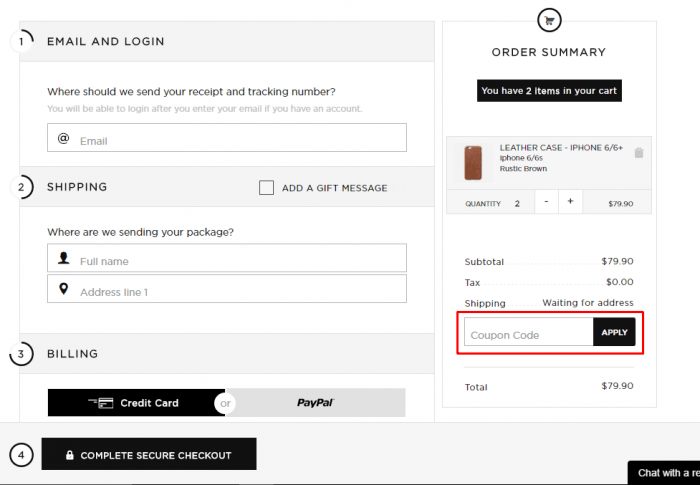Click Complete Secure Checkout button
This screenshot has height=485, width=700.
[x=149, y=454]
